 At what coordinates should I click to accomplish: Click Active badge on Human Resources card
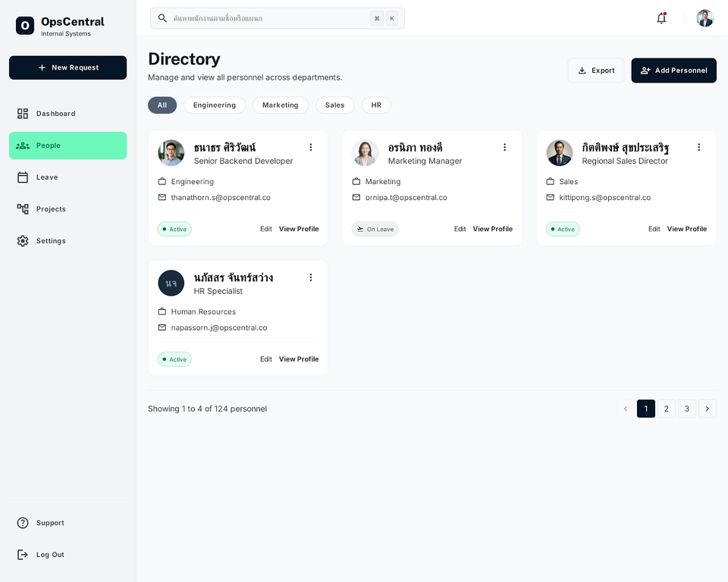point(174,359)
